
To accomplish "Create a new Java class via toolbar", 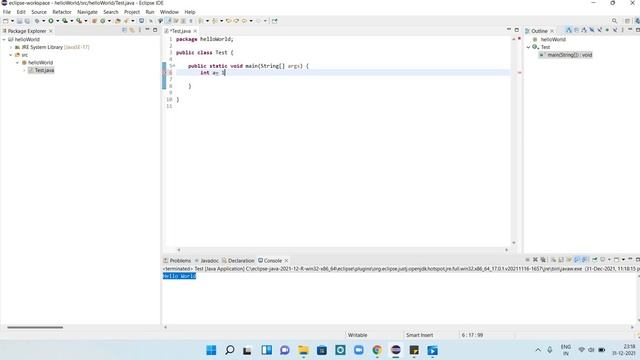I will [102, 21].
